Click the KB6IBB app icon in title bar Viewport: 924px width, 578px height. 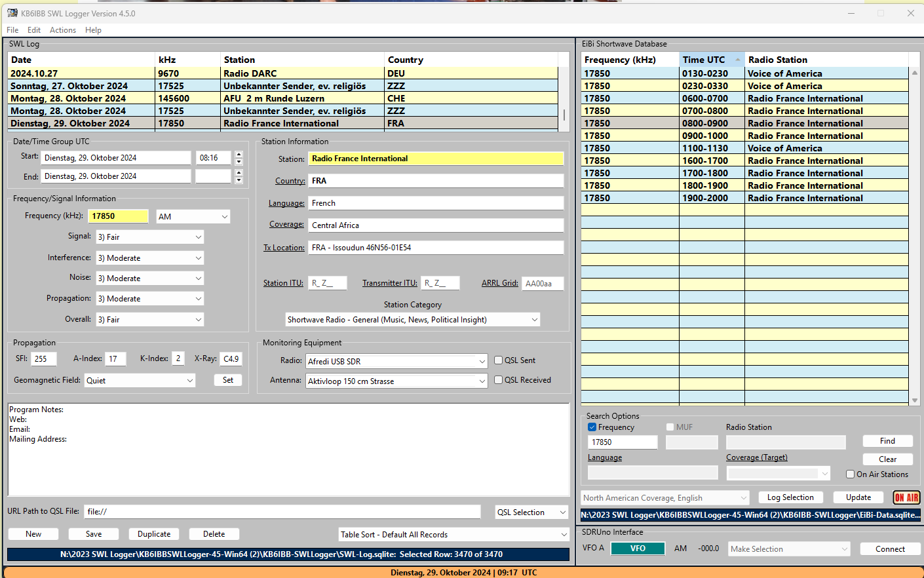click(x=12, y=13)
